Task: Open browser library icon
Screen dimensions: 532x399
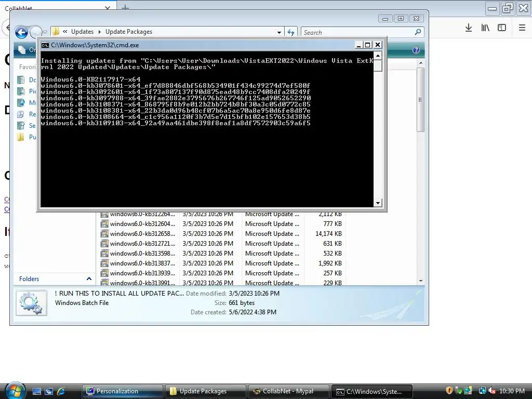Action: point(485,28)
